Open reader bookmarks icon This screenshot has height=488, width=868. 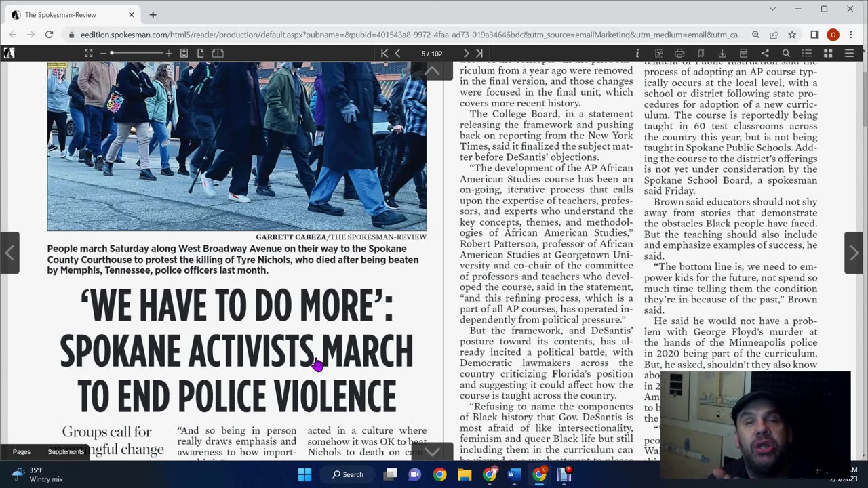pyautogui.click(x=701, y=53)
